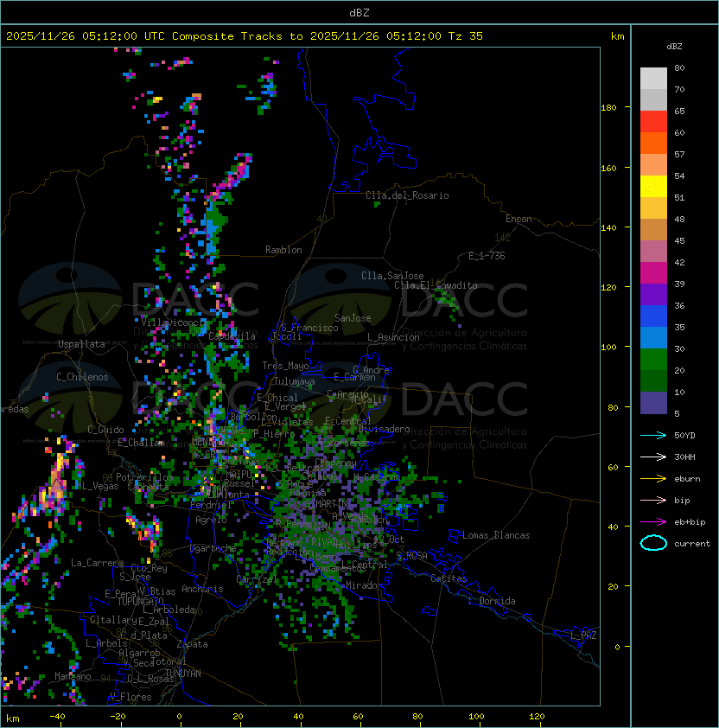This screenshot has height=728, width=719.
Task: Click the C_Guido map label
Action: click(105, 430)
